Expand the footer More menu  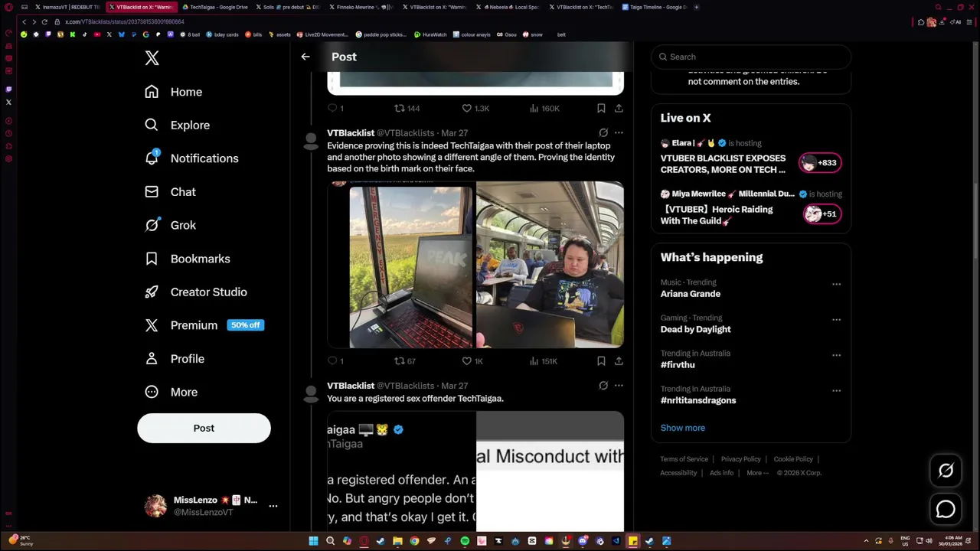pyautogui.click(x=757, y=473)
